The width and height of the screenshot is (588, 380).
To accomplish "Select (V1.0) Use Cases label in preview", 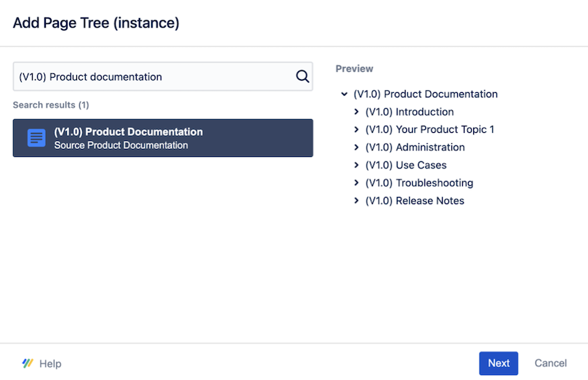I will tap(406, 165).
